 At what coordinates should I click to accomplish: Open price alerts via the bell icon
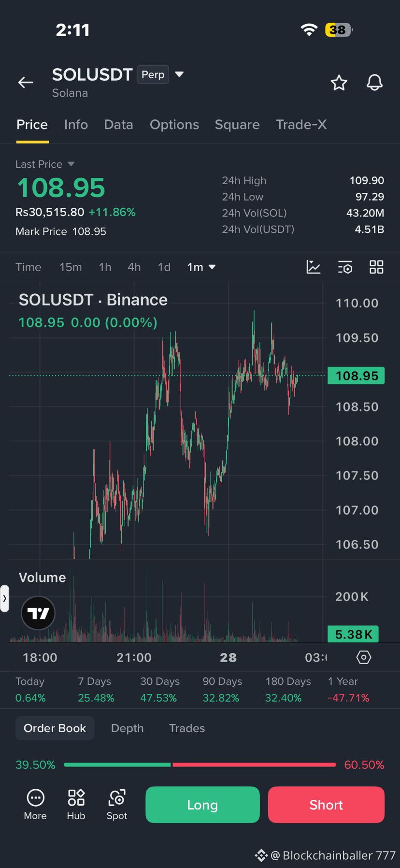374,83
